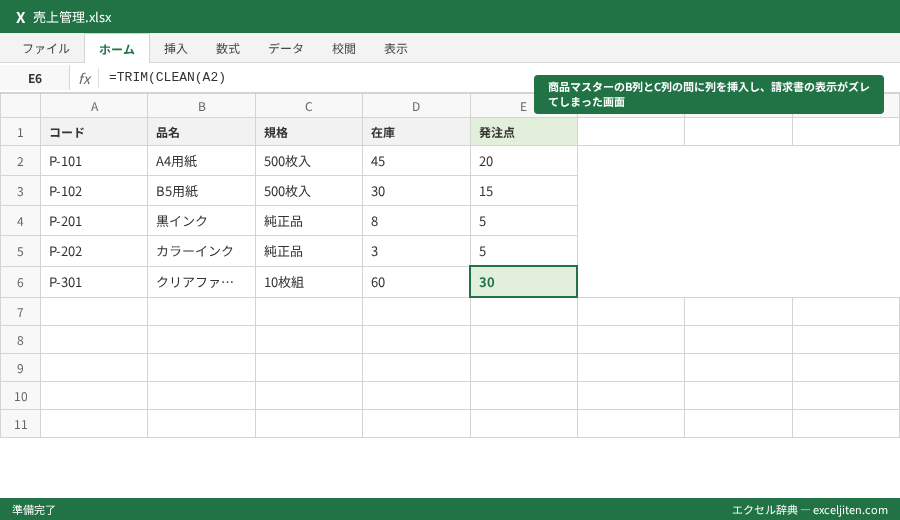The image size is (900, 520).
Task: Click the 売上管理.xlsx file title
Action: pyautogui.click(x=72, y=17)
